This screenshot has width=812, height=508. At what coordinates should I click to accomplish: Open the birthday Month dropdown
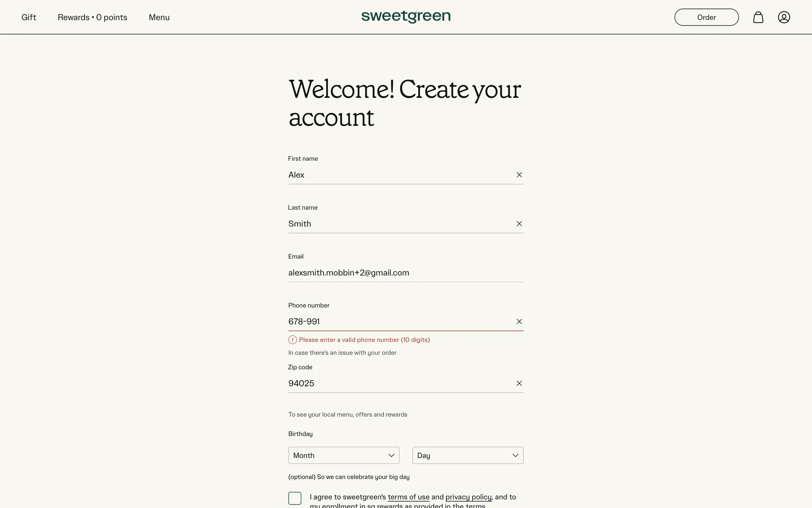pos(343,456)
